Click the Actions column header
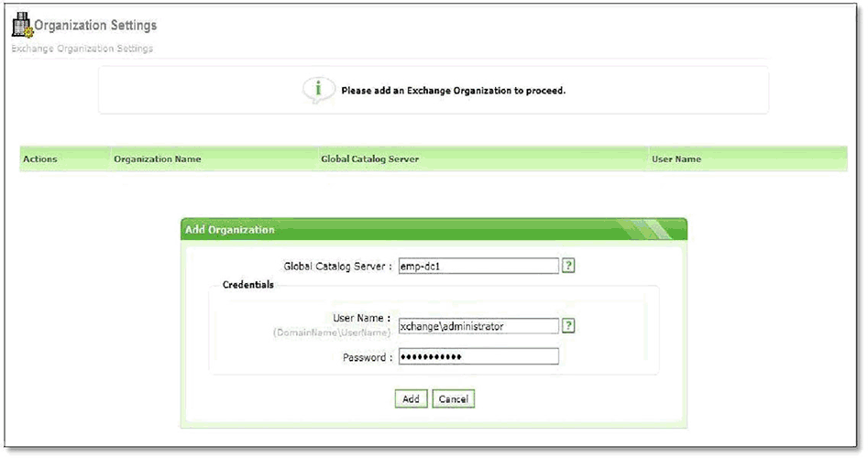This screenshot has width=868, height=458. pyautogui.click(x=40, y=159)
